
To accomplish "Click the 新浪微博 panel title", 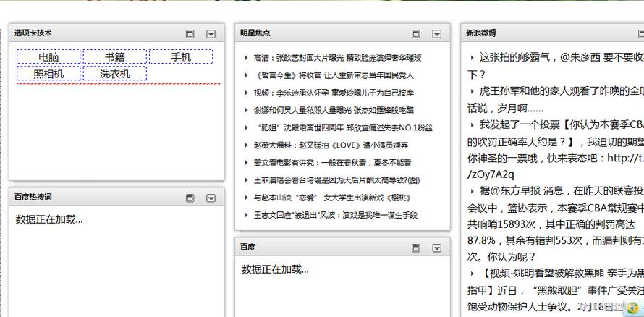I will pyautogui.click(x=480, y=33).
